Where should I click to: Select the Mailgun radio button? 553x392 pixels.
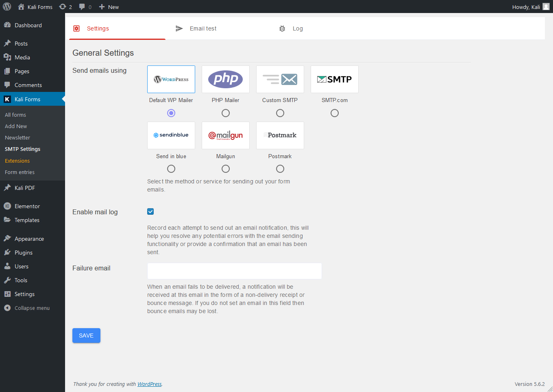pyautogui.click(x=226, y=169)
